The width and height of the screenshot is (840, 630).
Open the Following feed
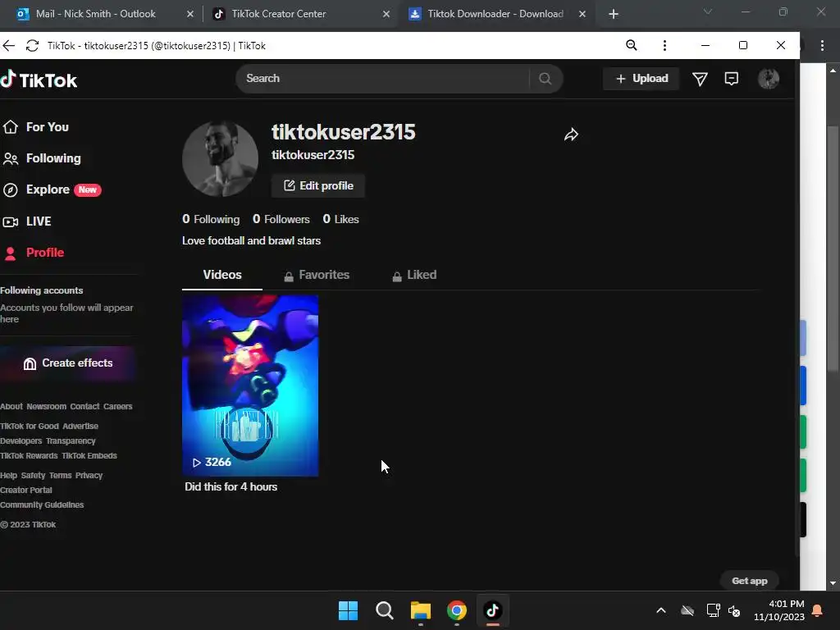43,158
